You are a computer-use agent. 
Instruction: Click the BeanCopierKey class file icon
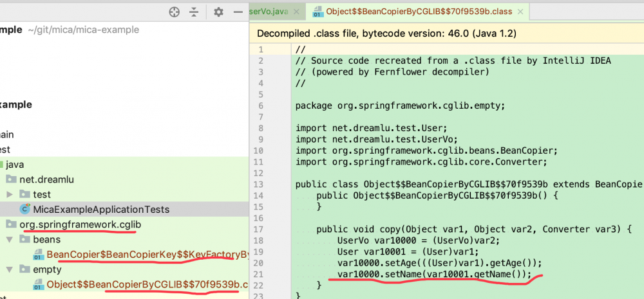(x=38, y=255)
